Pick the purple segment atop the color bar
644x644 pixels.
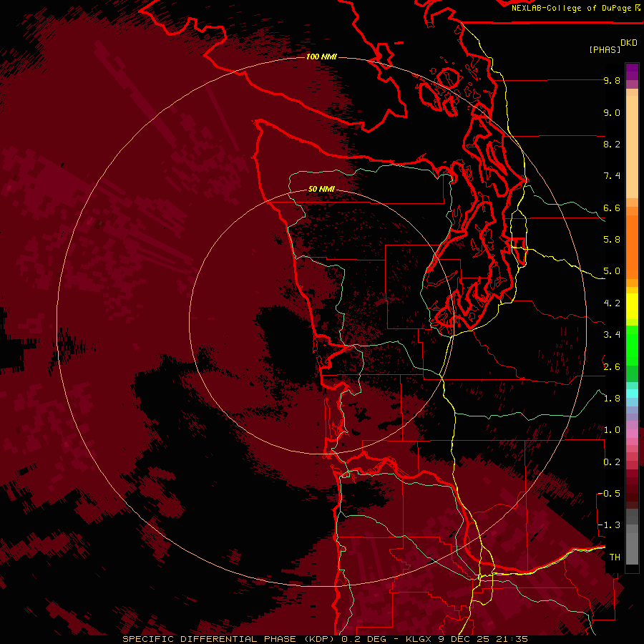coord(632,72)
